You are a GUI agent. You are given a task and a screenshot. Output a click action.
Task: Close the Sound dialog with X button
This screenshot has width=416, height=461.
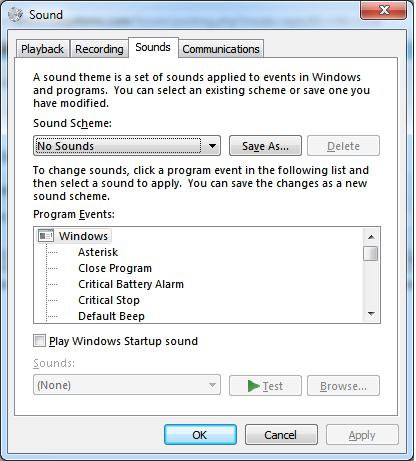tap(384, 10)
